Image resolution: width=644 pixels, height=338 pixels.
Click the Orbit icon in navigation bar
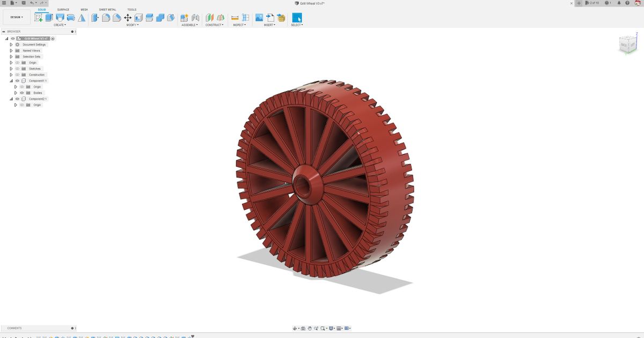295,328
